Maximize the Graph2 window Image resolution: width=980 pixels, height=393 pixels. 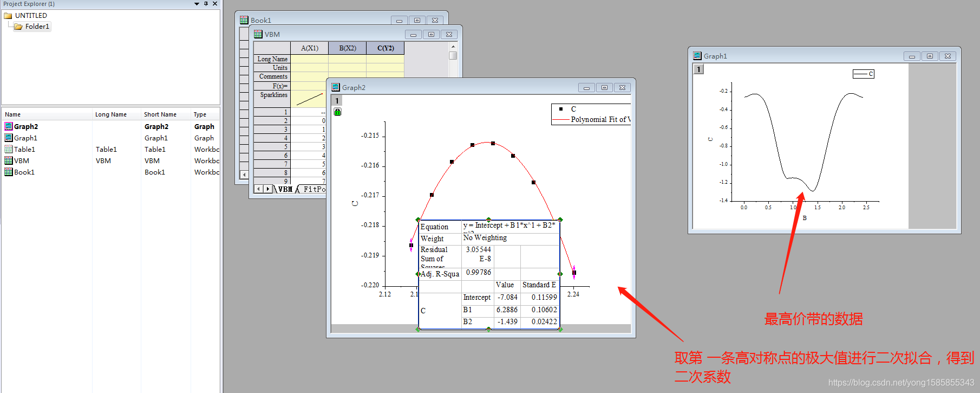(x=604, y=88)
